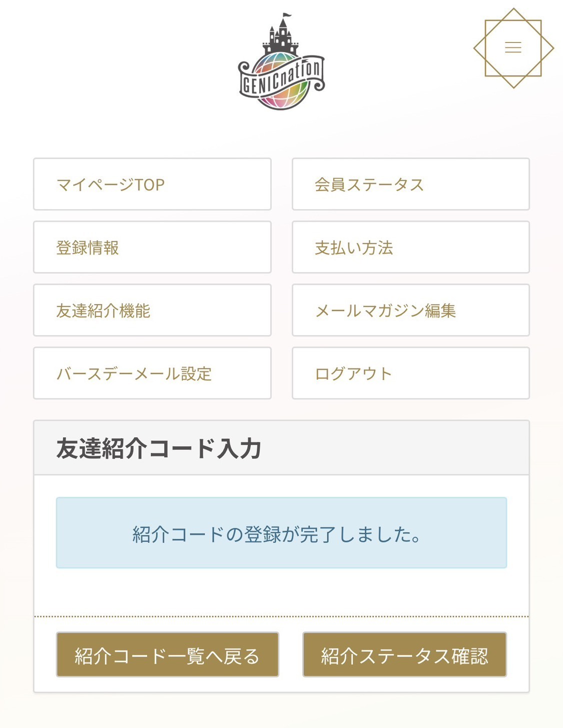Click the gray panel header bar
Image resolution: width=563 pixels, height=728 pixels.
(x=400, y=448)
